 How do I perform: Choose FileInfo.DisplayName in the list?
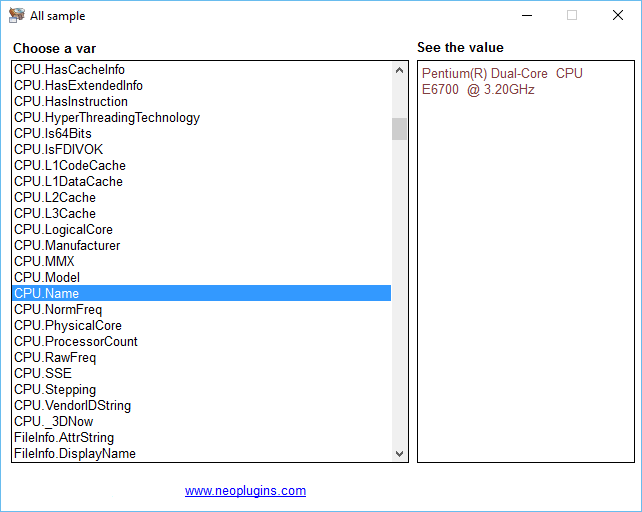pyautogui.click(x=201, y=453)
